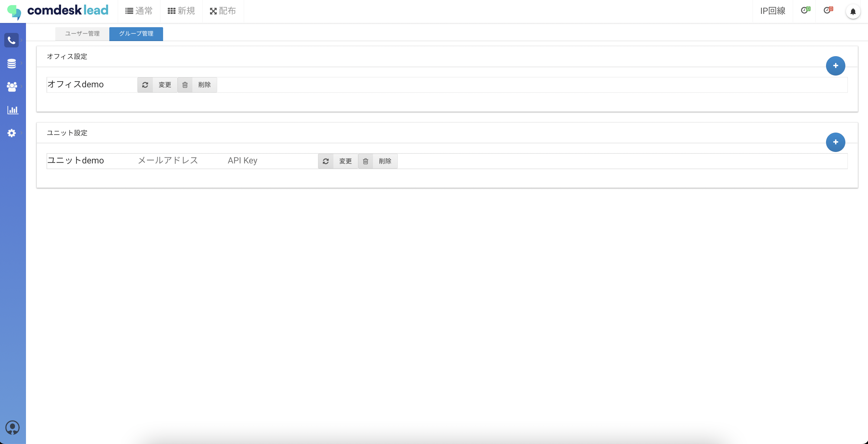Click the clock icon with red badge

coord(828,11)
